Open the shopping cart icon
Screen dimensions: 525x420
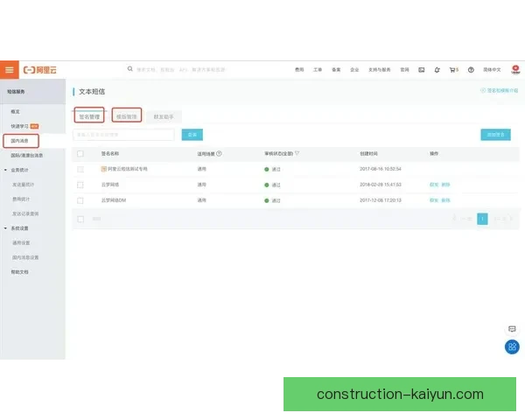[453, 69]
